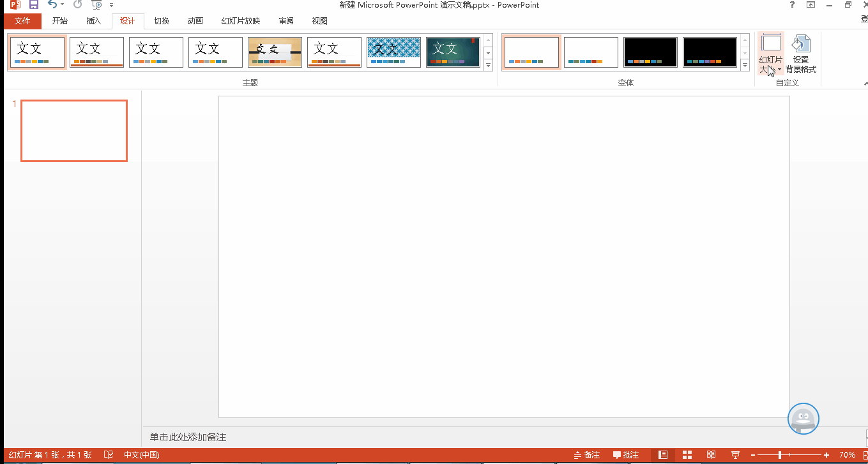Apply the blue patterned theme thumbnail
Screen dimensions: 868x464
(x=393, y=52)
